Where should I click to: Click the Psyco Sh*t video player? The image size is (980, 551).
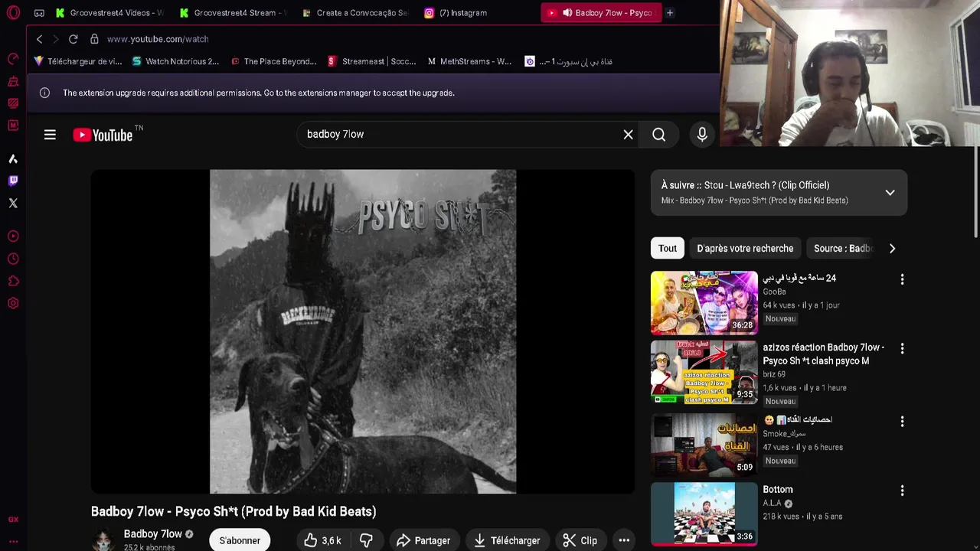(363, 331)
